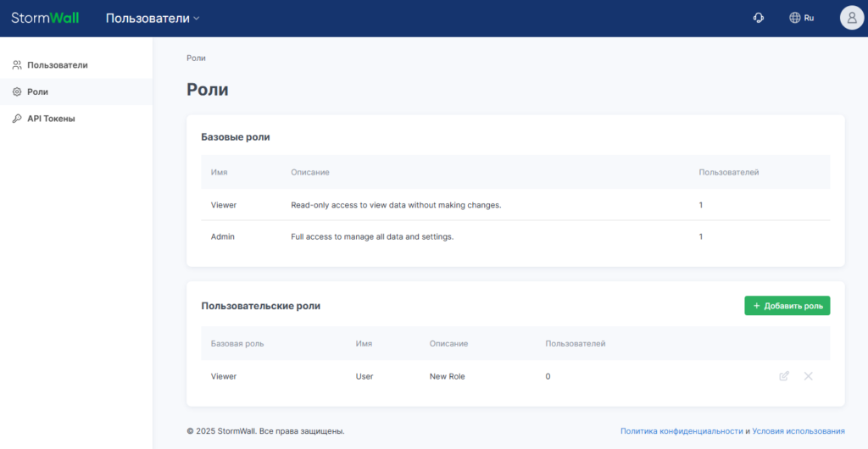Click the gear icon next to Роли

17,91
